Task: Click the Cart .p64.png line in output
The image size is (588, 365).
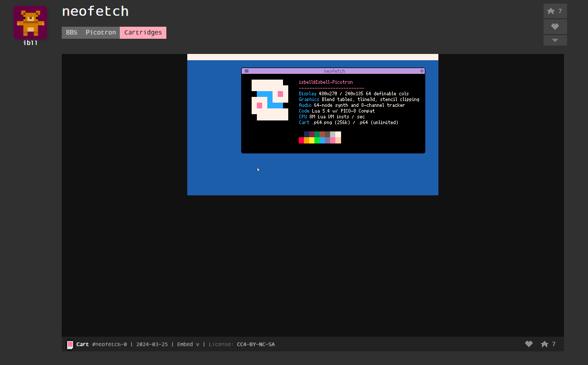Action: [348, 123]
